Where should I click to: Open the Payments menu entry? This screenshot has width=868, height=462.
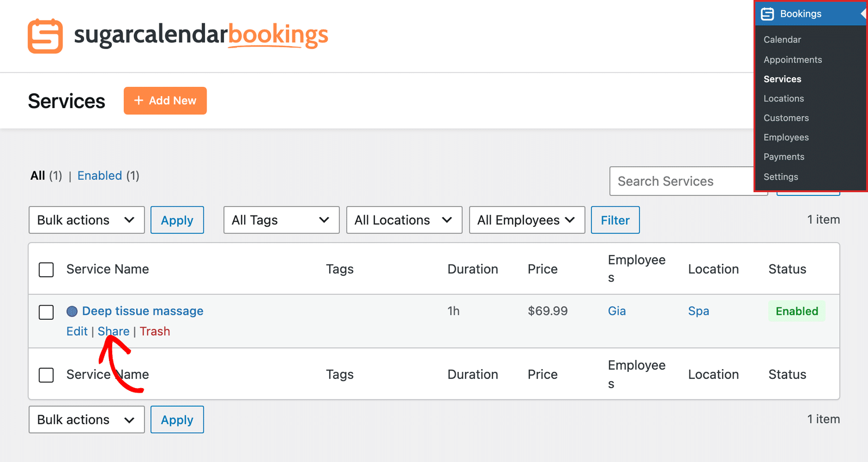pos(784,157)
